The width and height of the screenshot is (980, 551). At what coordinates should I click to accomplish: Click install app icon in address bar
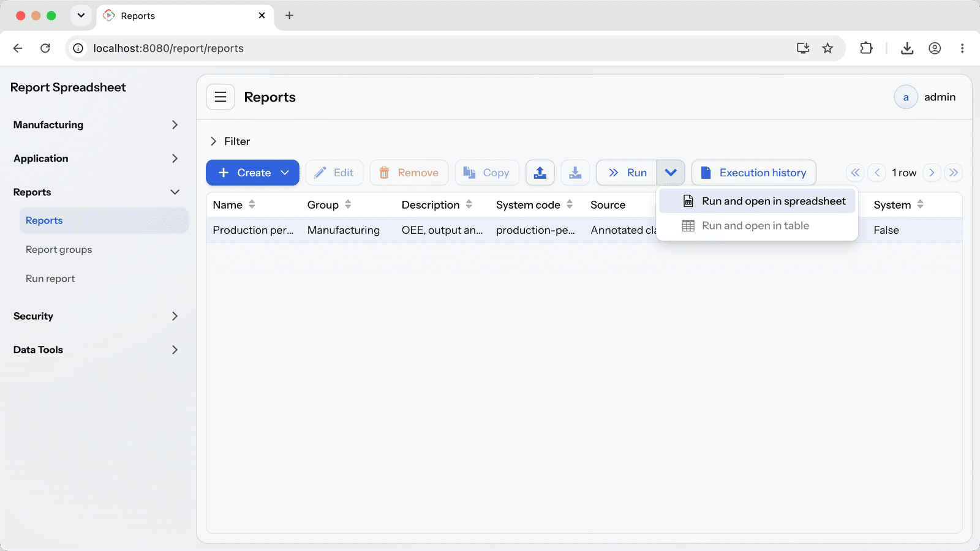click(x=803, y=48)
